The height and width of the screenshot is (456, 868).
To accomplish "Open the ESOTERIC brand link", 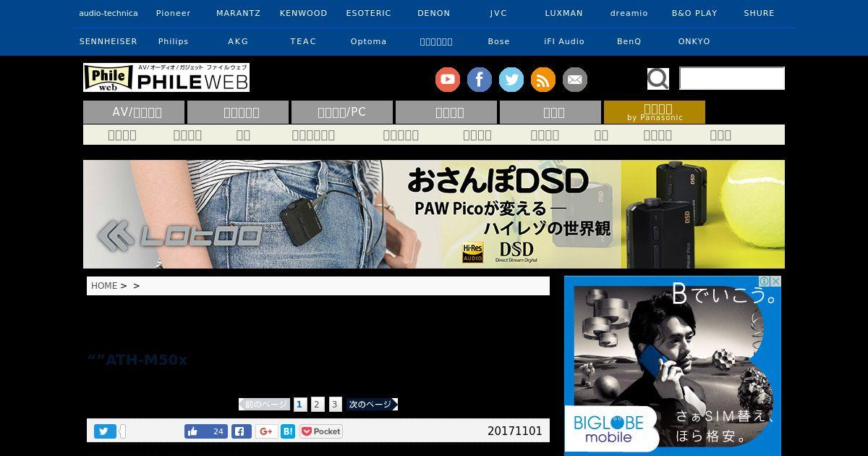I will 369,14.
